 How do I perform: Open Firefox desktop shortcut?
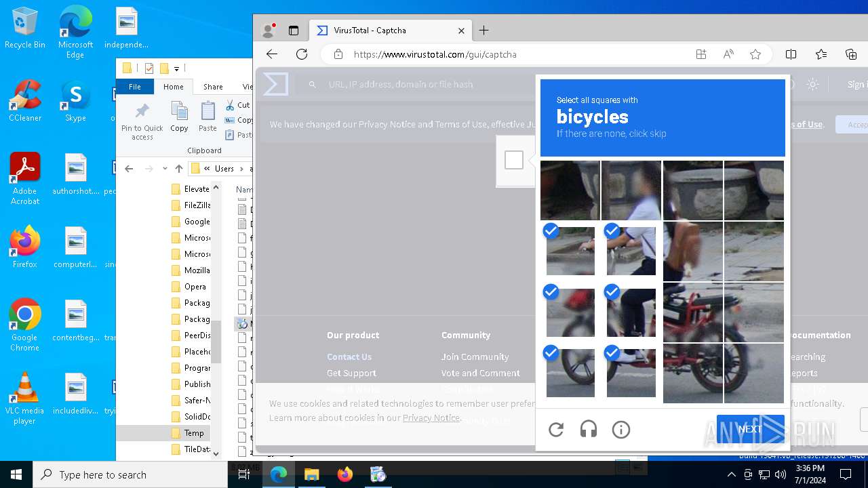tap(25, 247)
